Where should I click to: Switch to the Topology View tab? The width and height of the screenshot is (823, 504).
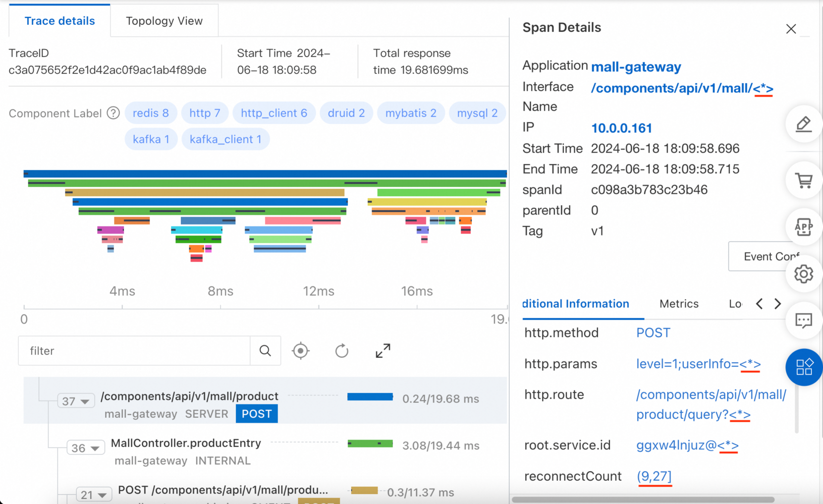164,21
